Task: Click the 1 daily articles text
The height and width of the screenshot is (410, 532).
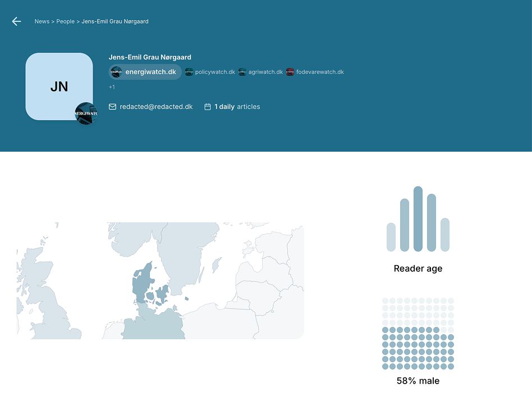Action: click(237, 107)
